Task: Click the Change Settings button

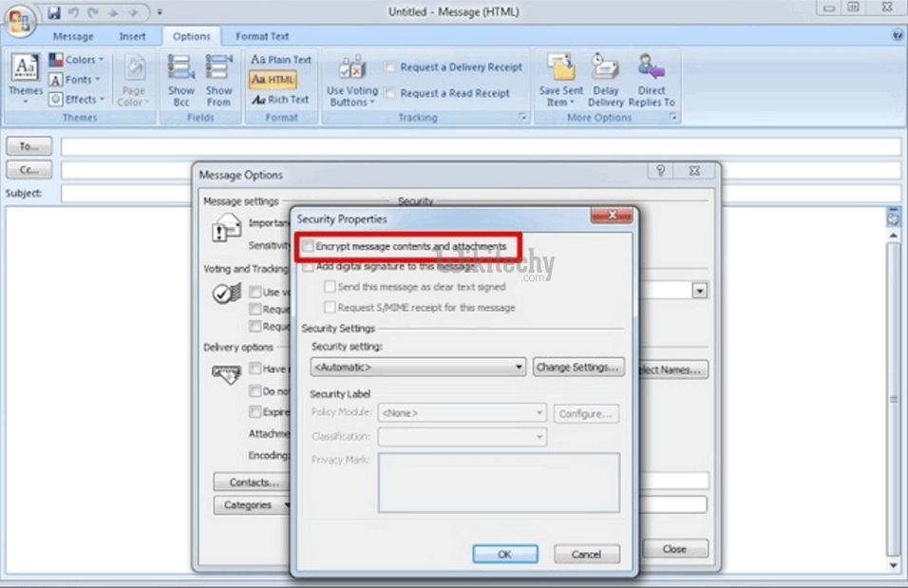Action: pos(578,367)
